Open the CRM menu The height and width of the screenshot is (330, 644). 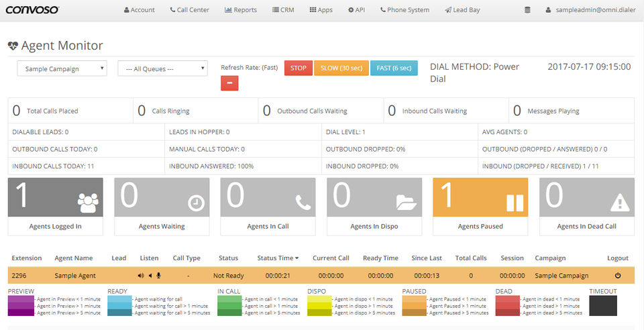click(283, 10)
